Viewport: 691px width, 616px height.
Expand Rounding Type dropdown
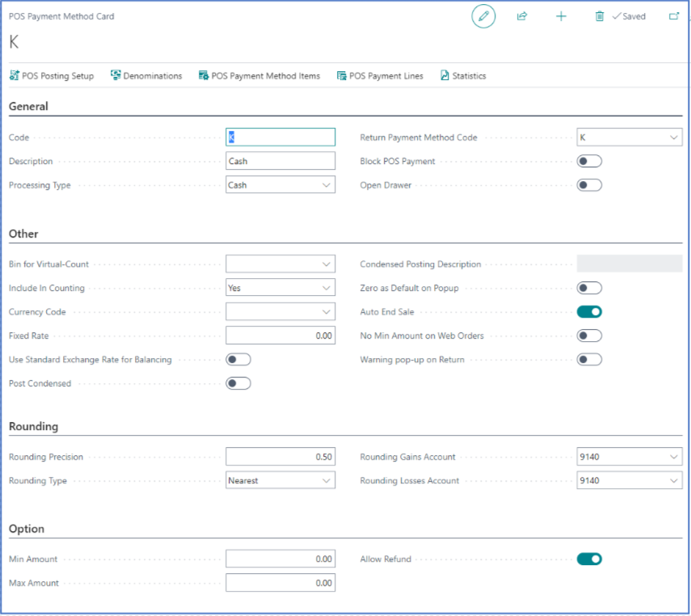(327, 481)
